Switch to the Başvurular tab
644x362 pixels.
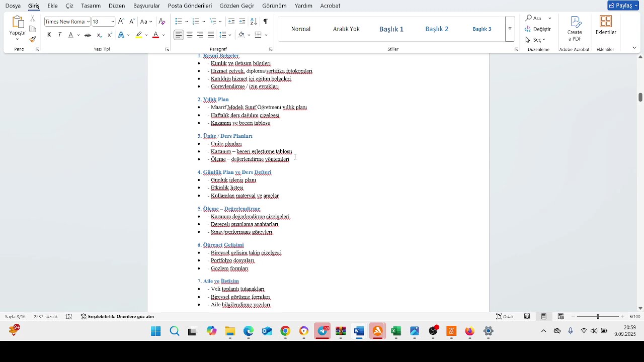(146, 6)
